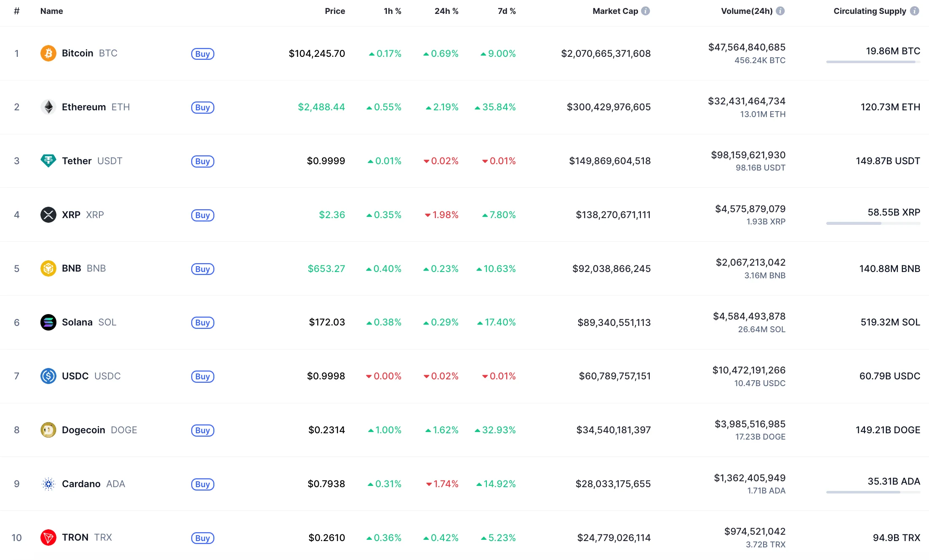Image resolution: width=929 pixels, height=560 pixels.
Task: Click the TRON red logo icon
Action: click(48, 538)
